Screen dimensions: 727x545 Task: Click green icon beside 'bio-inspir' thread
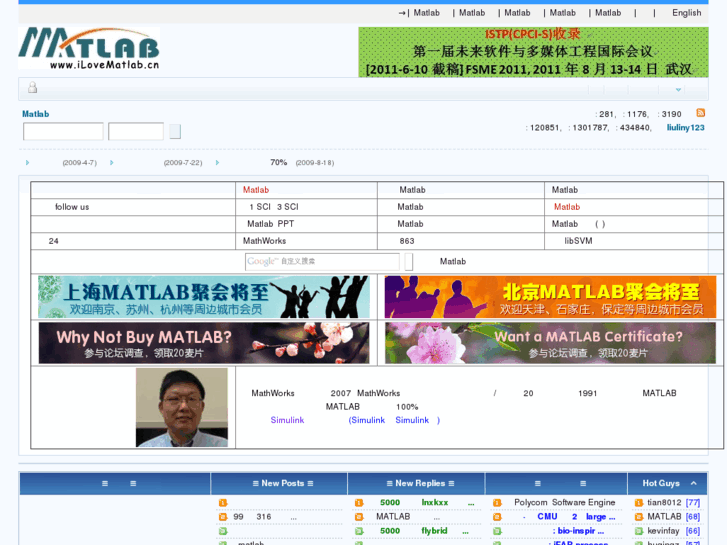coord(497,531)
